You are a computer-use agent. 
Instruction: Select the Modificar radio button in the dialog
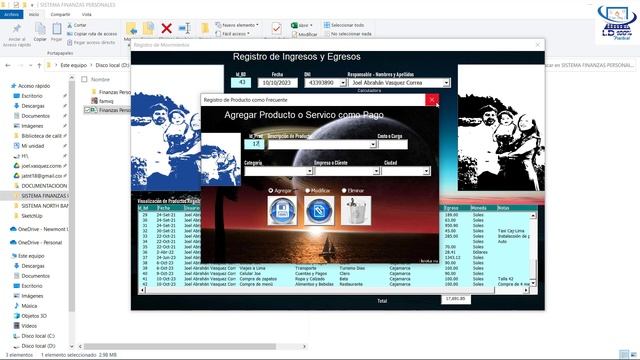307,191
